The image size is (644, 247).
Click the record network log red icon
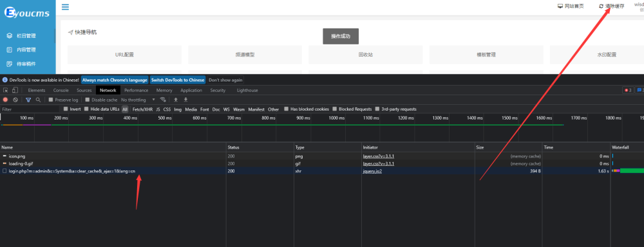[x=5, y=100]
